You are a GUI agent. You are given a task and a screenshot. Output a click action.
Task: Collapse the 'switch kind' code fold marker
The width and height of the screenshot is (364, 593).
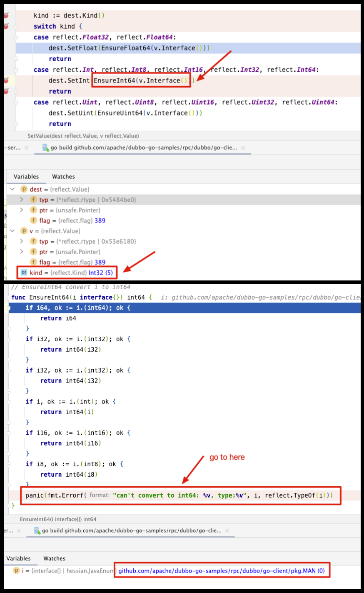(x=16, y=26)
